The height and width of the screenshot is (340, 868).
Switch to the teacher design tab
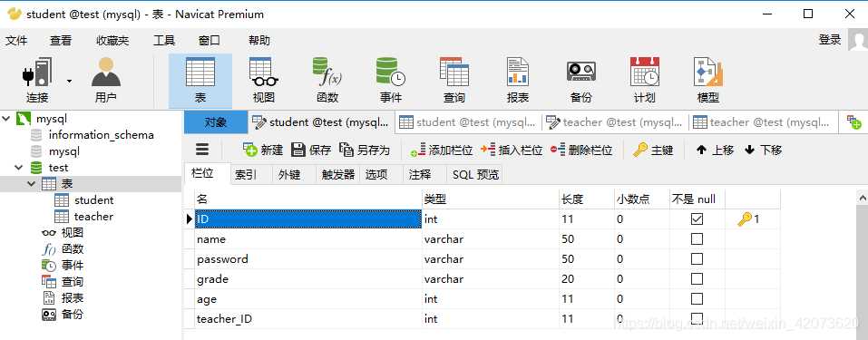tap(615, 122)
